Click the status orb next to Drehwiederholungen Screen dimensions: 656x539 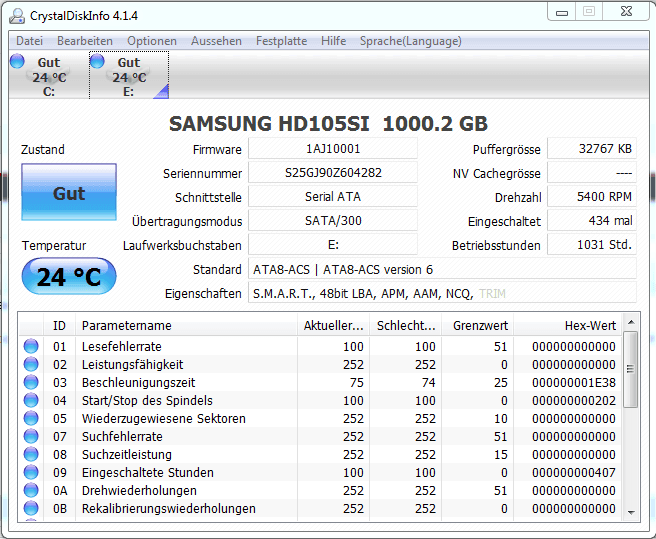(x=31, y=491)
